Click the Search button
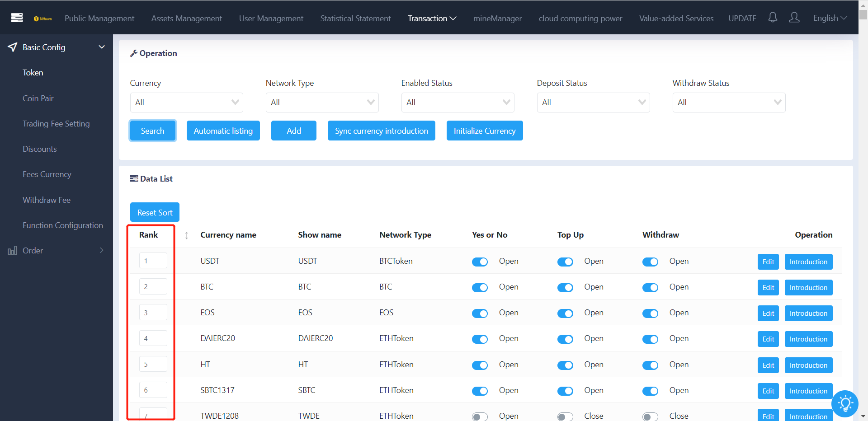Viewport: 868px width, 421px height. tap(153, 131)
